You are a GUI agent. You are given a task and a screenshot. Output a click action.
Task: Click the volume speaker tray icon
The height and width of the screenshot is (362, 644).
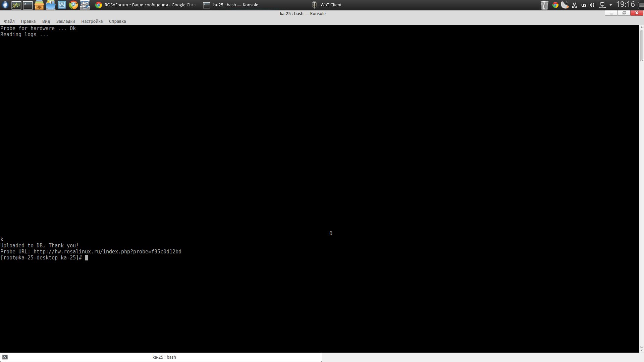point(592,5)
